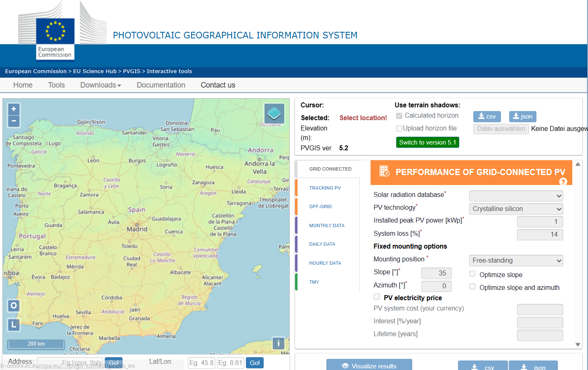Click the latitude input field

[x=201, y=363]
